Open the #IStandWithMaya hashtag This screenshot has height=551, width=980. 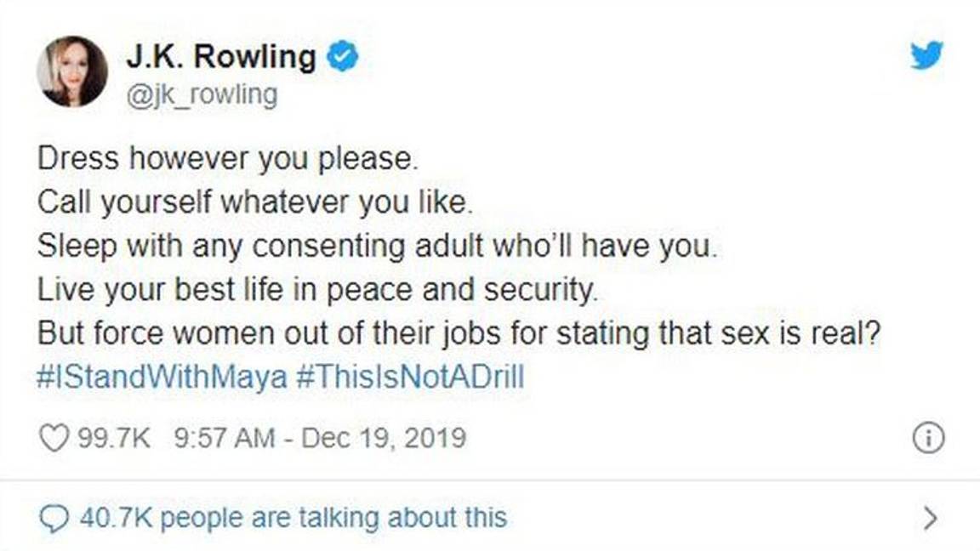click(162, 377)
